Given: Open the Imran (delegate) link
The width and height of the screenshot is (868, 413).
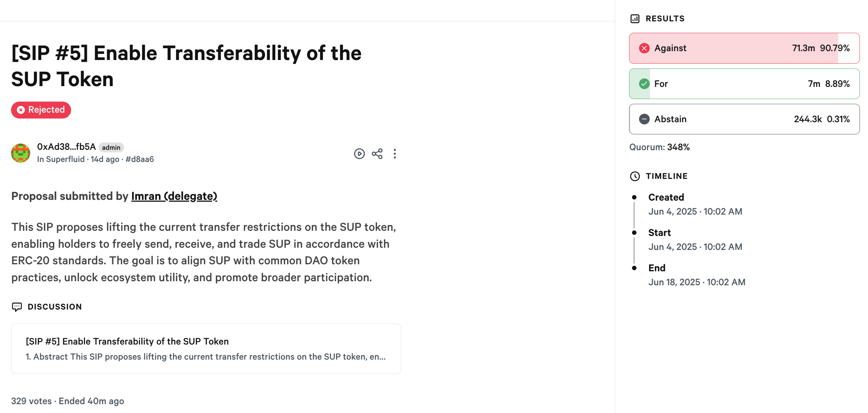Looking at the screenshot, I should [x=174, y=196].
